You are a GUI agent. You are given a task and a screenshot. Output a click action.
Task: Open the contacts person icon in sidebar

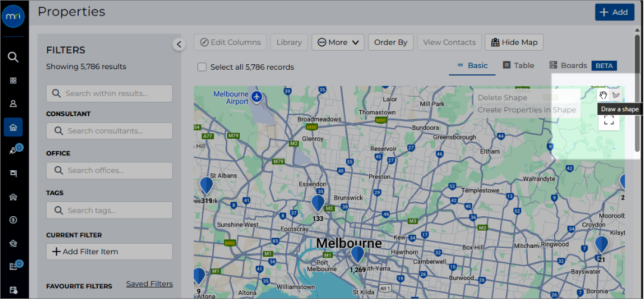click(13, 104)
